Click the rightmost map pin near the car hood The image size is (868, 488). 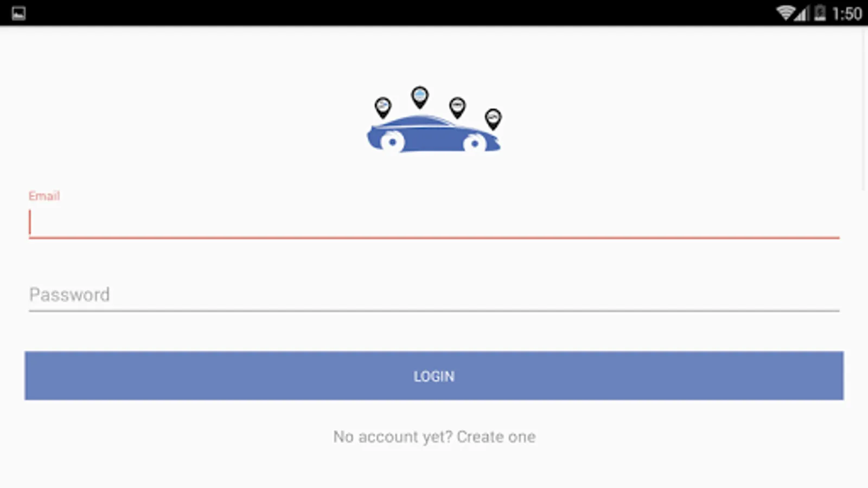pyautogui.click(x=493, y=119)
